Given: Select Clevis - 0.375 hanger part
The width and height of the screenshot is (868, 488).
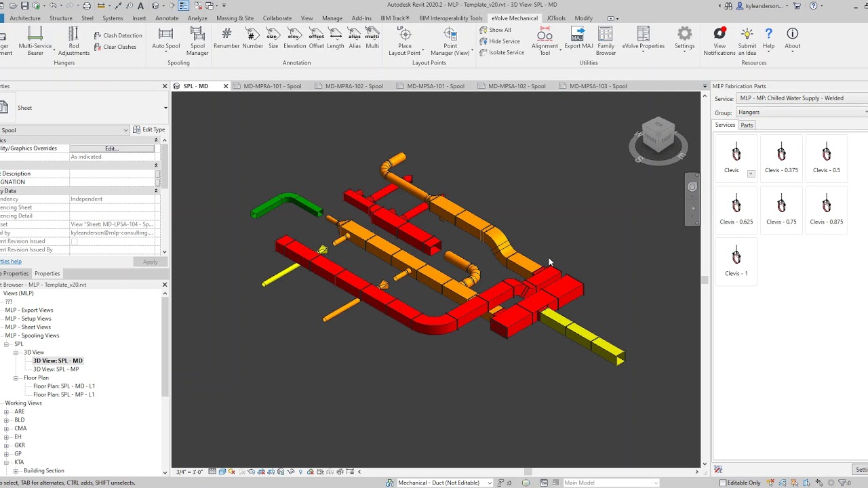Looking at the screenshot, I should [x=781, y=158].
